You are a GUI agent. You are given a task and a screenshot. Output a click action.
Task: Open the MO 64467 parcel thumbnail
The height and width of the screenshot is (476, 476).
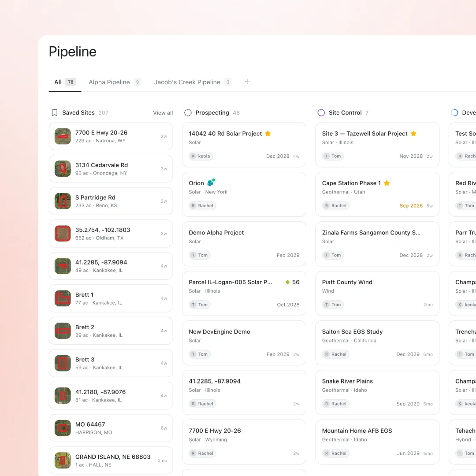pyautogui.click(x=63, y=428)
